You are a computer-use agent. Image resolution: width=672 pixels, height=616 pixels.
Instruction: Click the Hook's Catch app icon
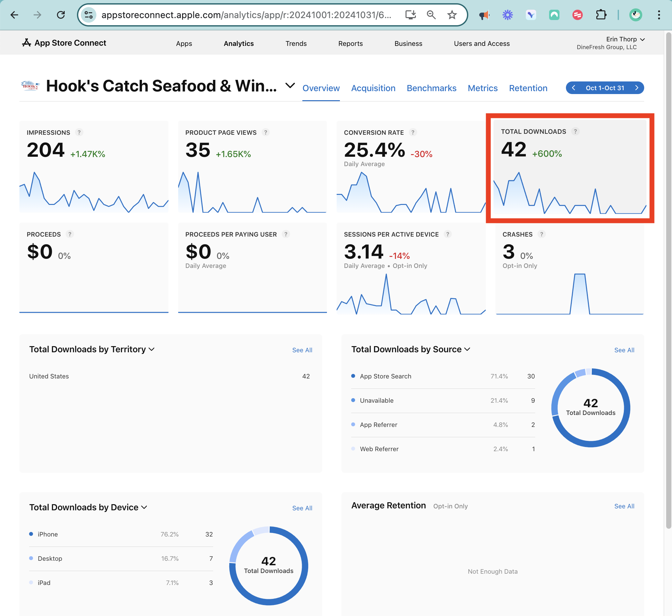click(x=30, y=86)
